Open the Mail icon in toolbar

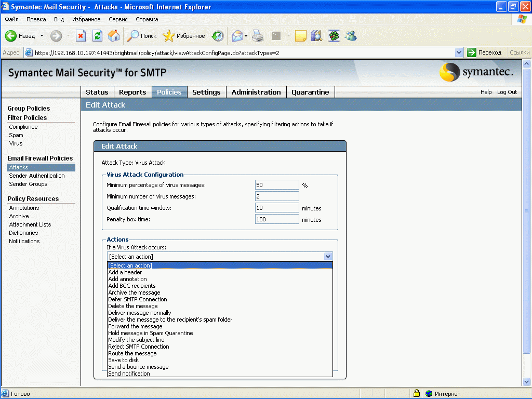point(237,36)
